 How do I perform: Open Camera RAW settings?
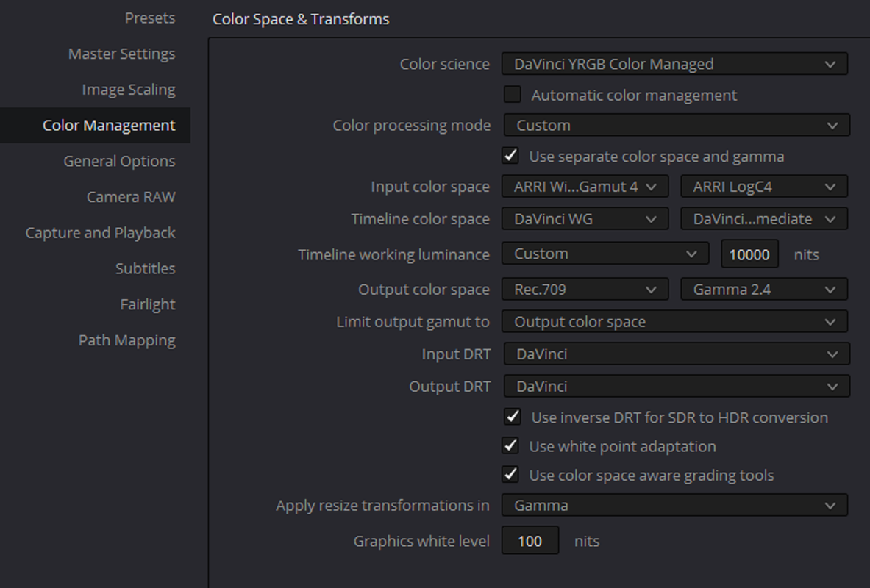point(131,197)
